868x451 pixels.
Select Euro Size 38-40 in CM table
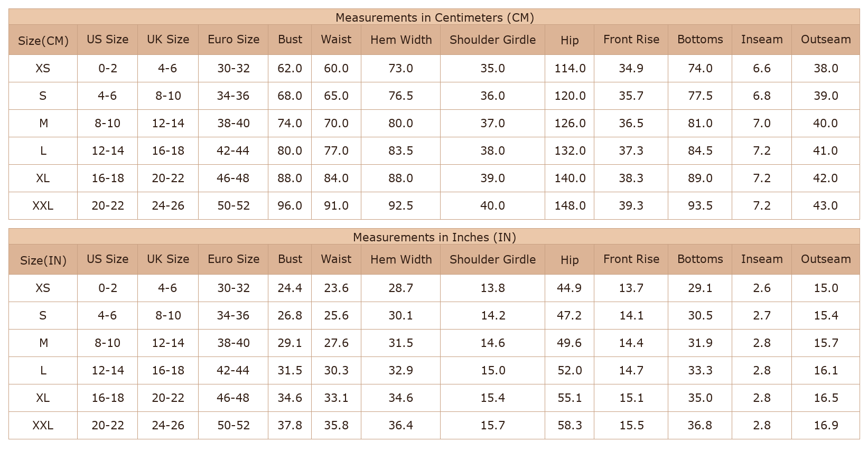pyautogui.click(x=233, y=123)
